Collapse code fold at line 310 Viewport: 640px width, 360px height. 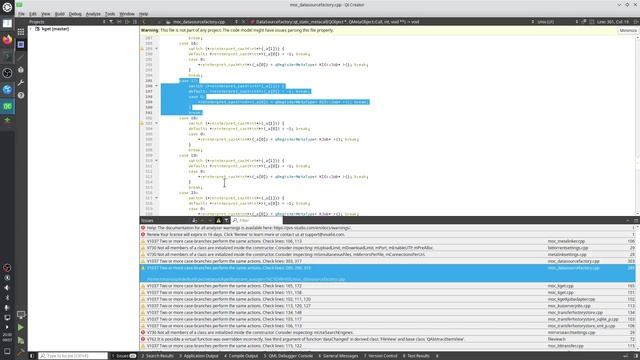[x=156, y=161]
